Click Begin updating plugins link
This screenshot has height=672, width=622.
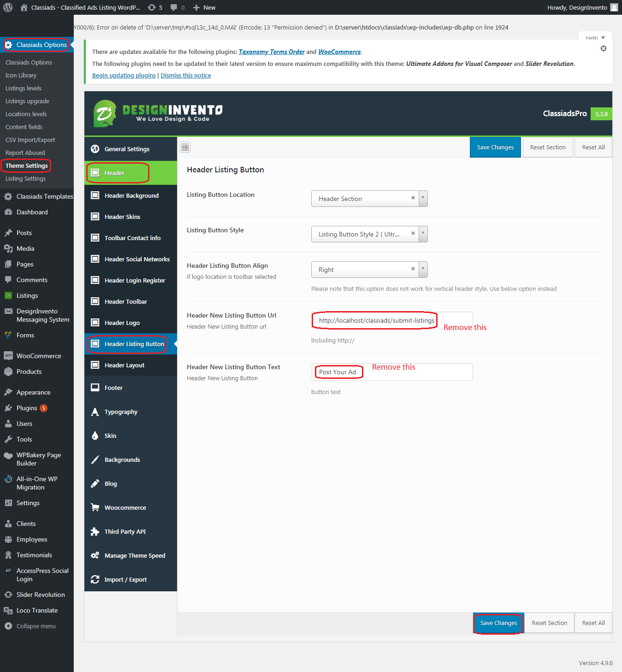click(124, 75)
